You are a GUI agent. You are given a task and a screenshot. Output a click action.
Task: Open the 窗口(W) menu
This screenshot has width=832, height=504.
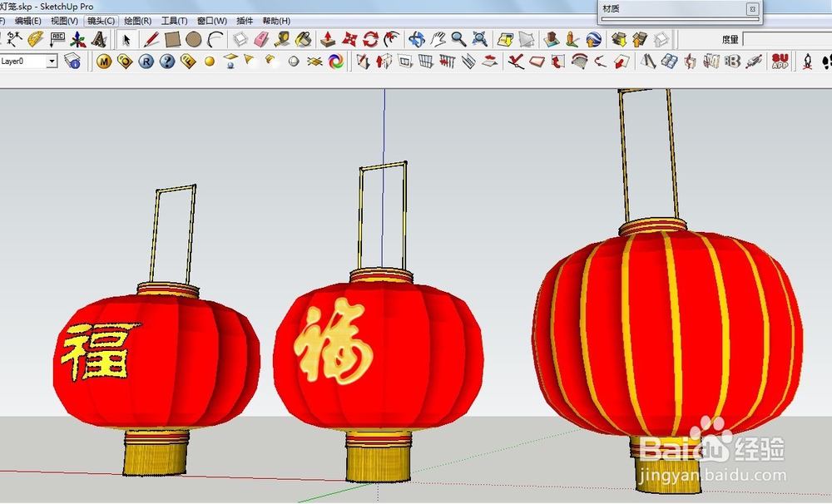click(x=211, y=21)
